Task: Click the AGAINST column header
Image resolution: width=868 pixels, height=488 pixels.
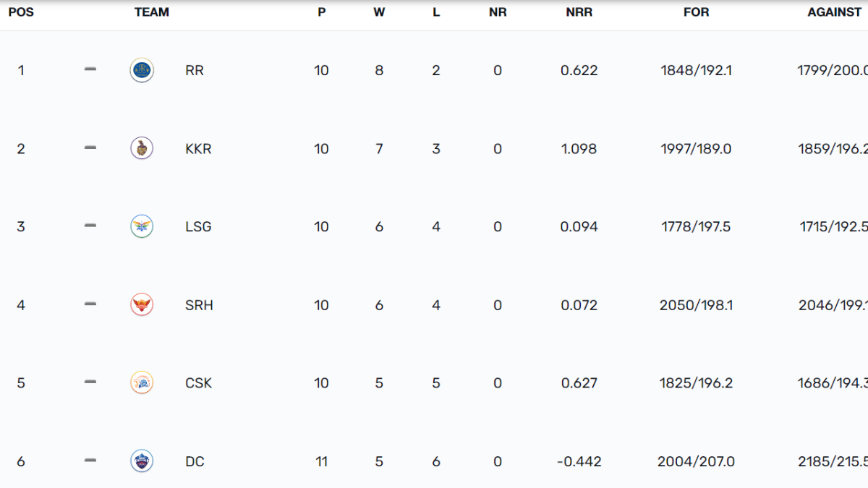Action: click(835, 12)
